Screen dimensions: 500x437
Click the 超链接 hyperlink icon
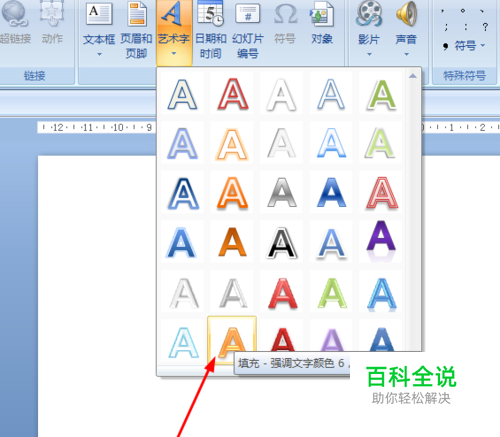click(x=15, y=13)
